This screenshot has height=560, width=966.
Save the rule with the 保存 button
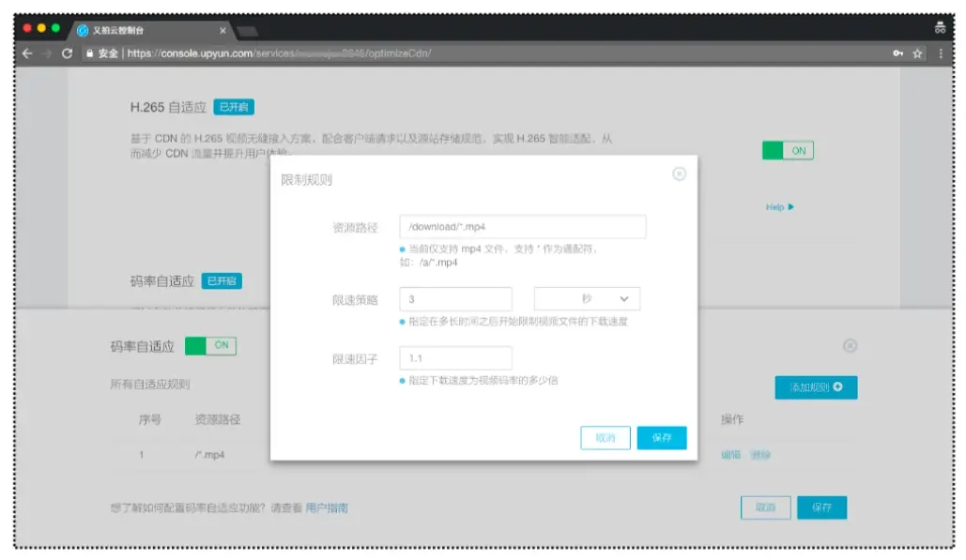[662, 437]
